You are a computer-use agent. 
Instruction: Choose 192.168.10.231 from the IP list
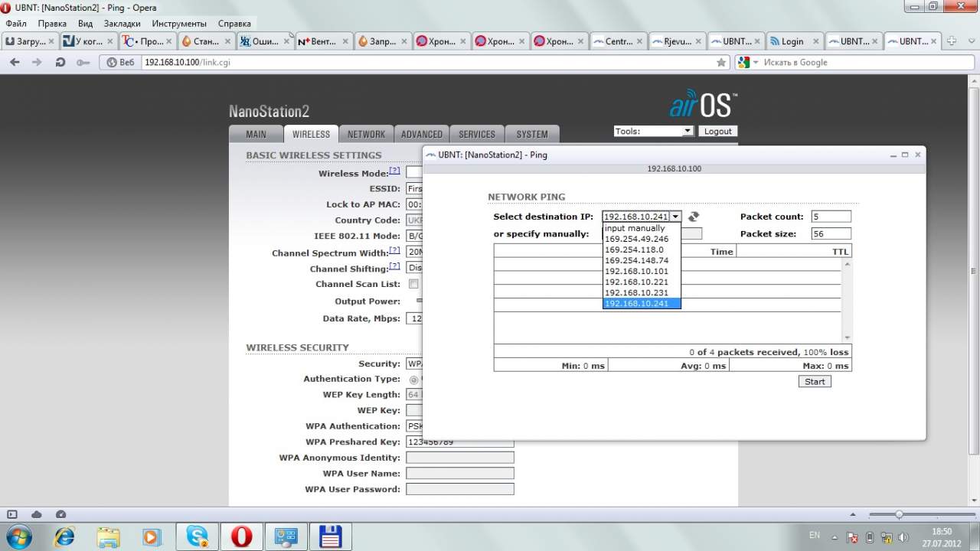(x=642, y=292)
